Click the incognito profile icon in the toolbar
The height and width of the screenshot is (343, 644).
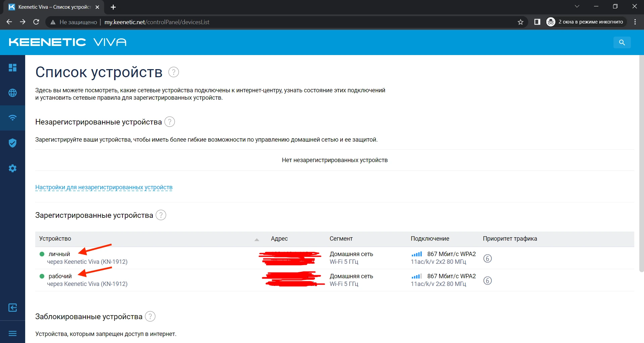pos(551,21)
